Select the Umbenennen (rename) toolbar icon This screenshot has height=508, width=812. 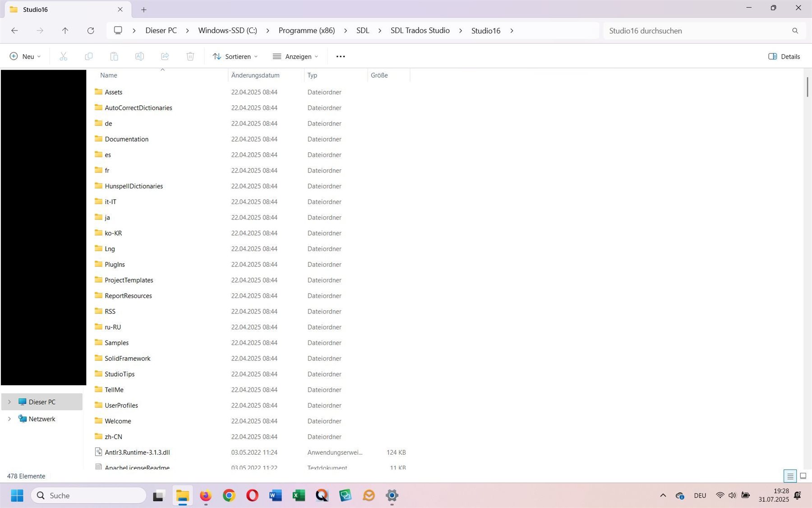(x=139, y=56)
